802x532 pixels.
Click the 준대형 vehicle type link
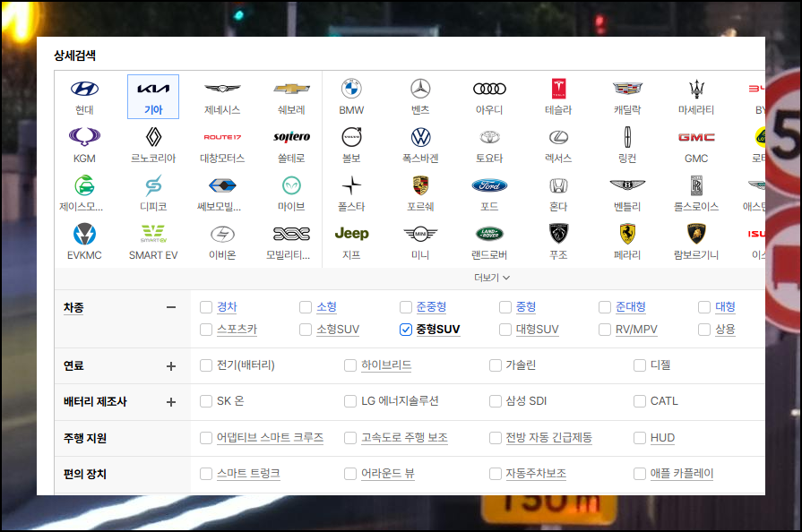(x=631, y=307)
